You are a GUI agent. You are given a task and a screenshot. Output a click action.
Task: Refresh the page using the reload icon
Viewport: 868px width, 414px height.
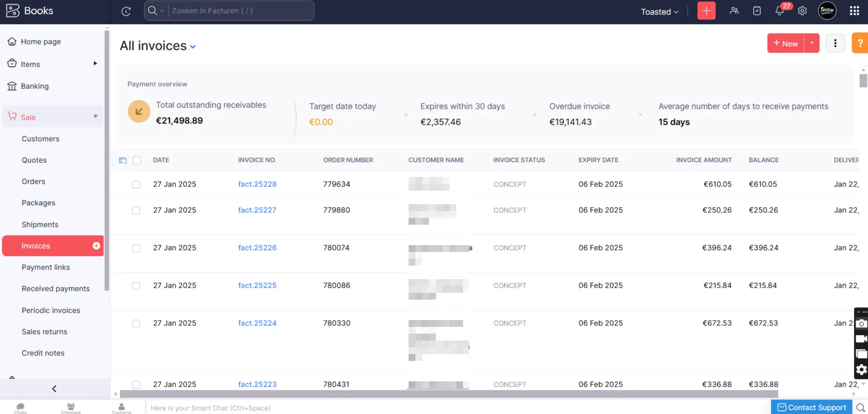coord(126,11)
